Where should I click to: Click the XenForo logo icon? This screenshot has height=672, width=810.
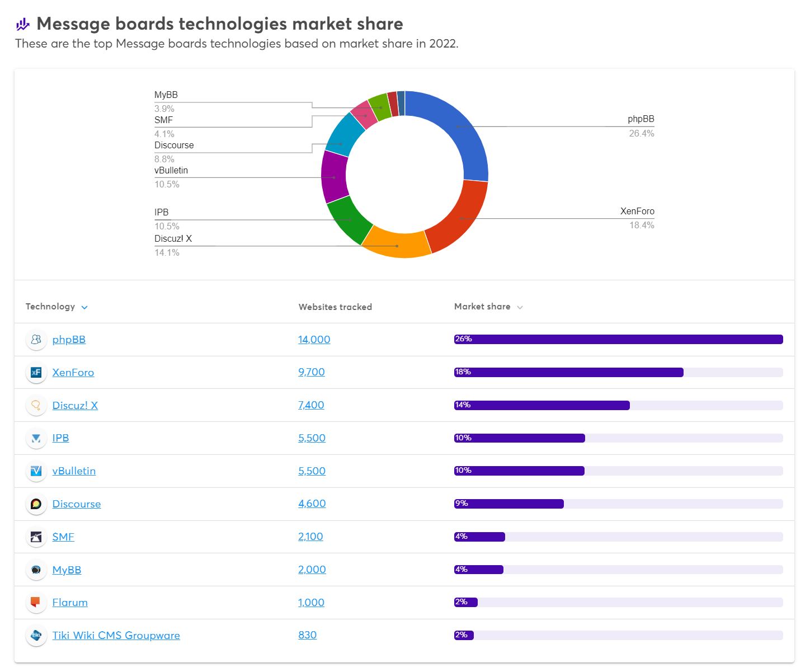tap(36, 373)
